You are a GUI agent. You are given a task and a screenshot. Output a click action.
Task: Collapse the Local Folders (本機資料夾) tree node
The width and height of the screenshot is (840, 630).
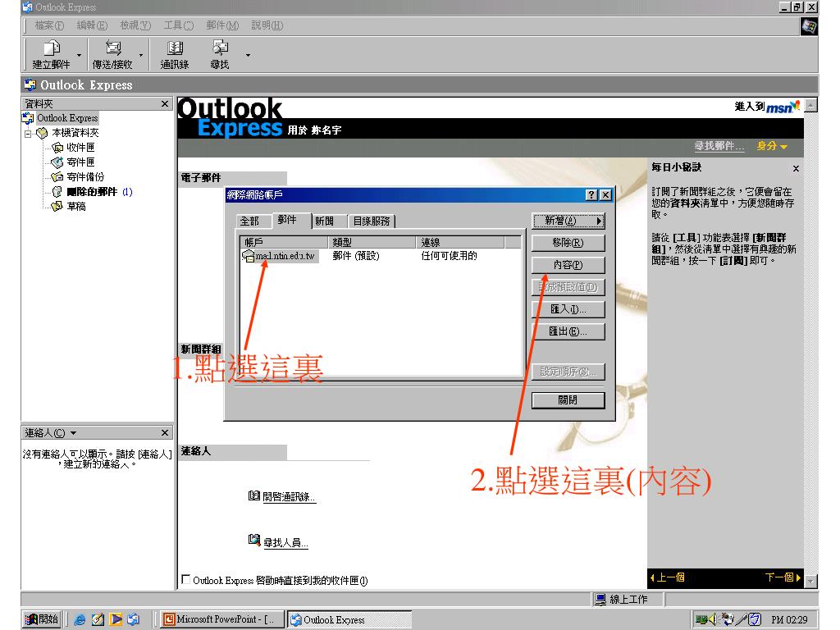tap(28, 133)
